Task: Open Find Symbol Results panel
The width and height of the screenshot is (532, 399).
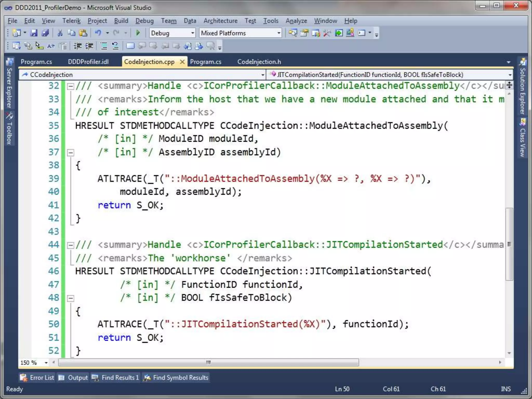Action: [x=176, y=377]
